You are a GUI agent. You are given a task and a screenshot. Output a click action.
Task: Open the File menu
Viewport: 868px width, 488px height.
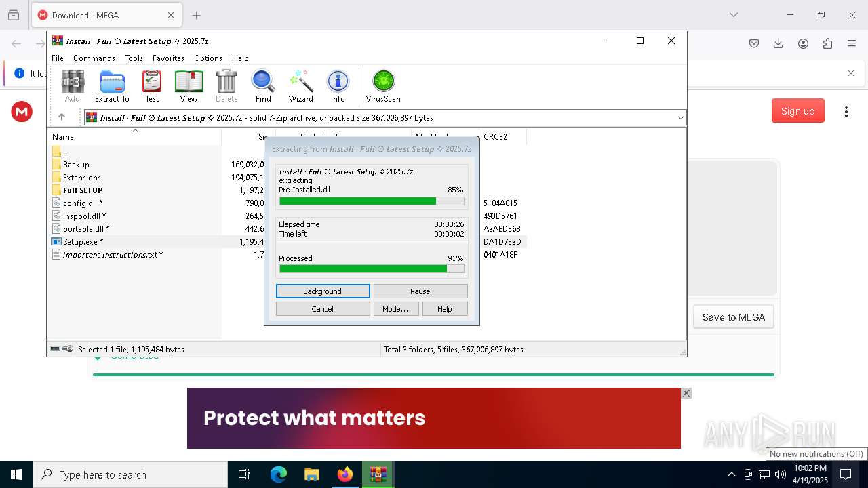pyautogui.click(x=58, y=58)
